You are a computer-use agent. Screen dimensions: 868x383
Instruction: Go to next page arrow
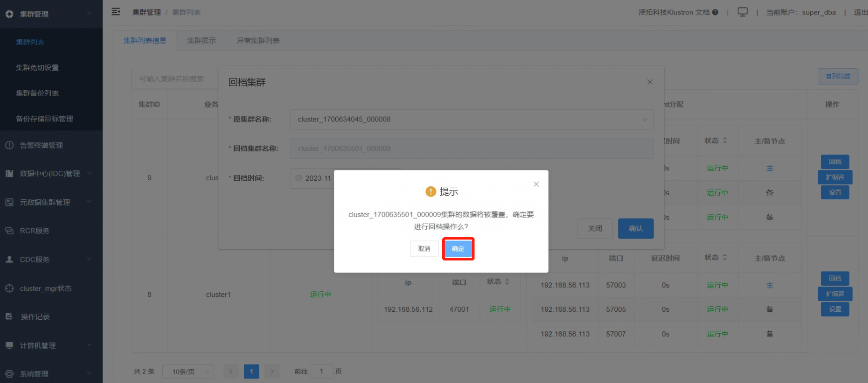click(272, 372)
